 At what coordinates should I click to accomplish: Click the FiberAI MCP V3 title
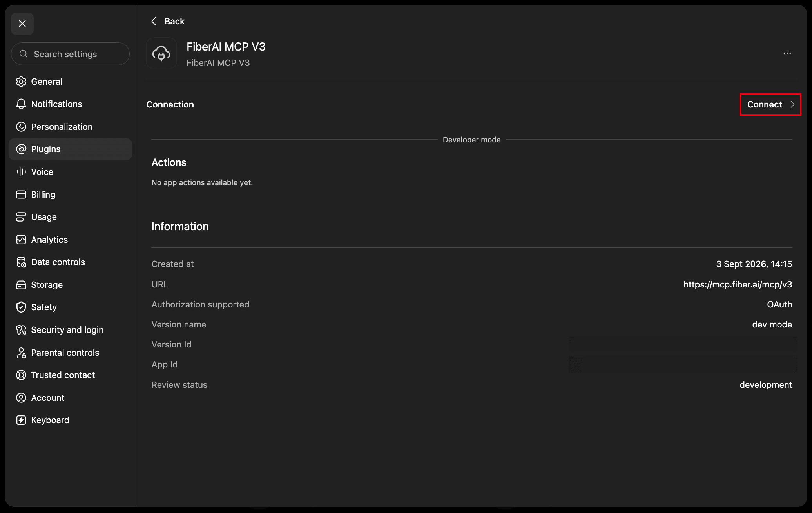tap(226, 47)
